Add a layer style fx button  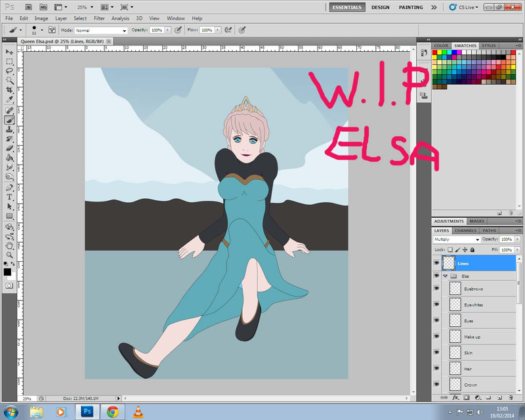click(x=455, y=398)
